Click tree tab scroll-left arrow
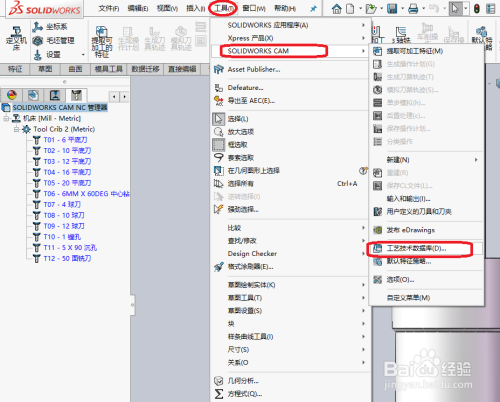The height and width of the screenshot is (402, 500). (x=114, y=97)
